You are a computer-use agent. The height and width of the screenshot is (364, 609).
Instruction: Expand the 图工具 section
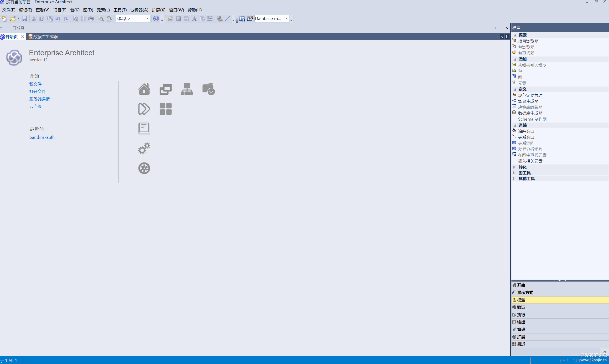(x=514, y=173)
